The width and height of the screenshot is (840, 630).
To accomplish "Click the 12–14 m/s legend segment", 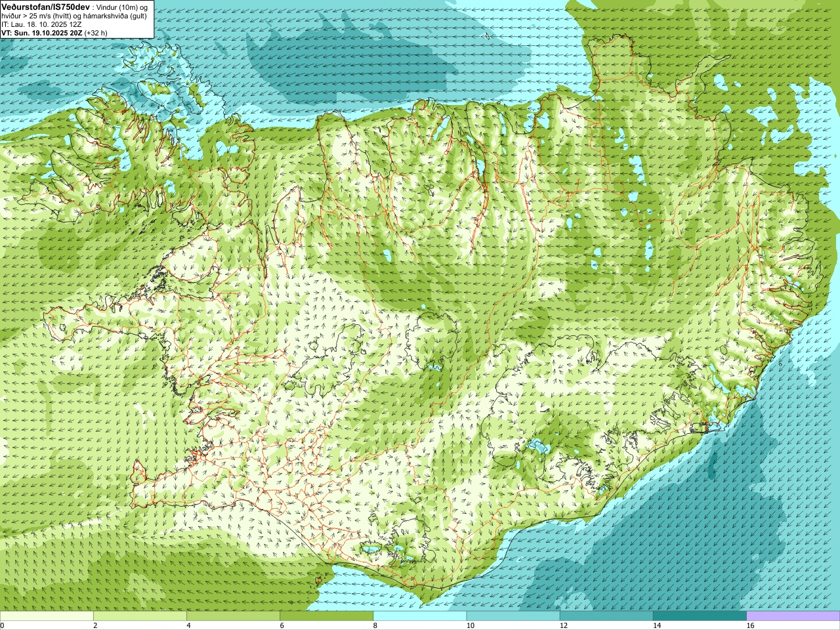I will pos(606,616).
